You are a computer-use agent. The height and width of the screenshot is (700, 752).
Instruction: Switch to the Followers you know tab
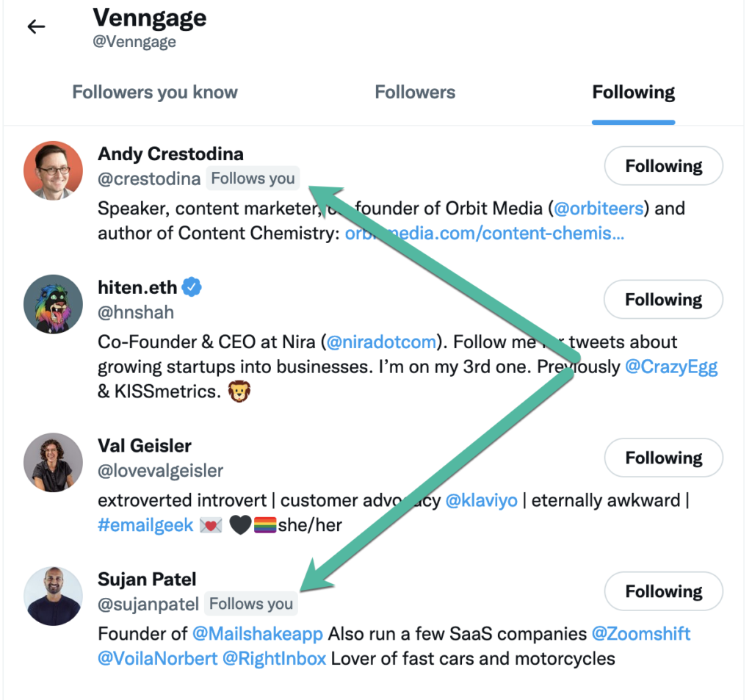click(155, 93)
